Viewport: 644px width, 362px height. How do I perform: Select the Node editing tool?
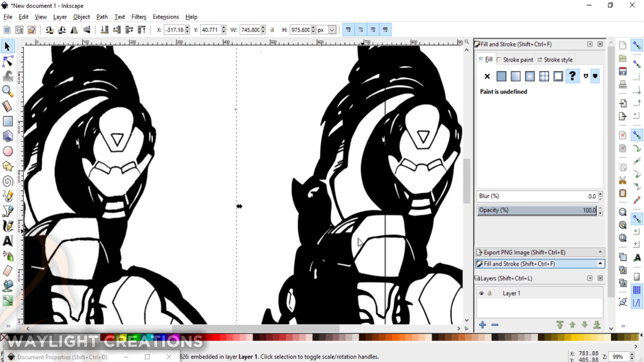point(7,62)
